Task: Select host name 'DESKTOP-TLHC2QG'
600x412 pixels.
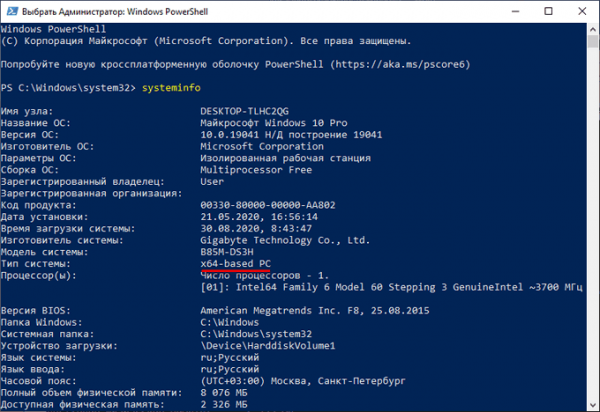Action: click(244, 111)
